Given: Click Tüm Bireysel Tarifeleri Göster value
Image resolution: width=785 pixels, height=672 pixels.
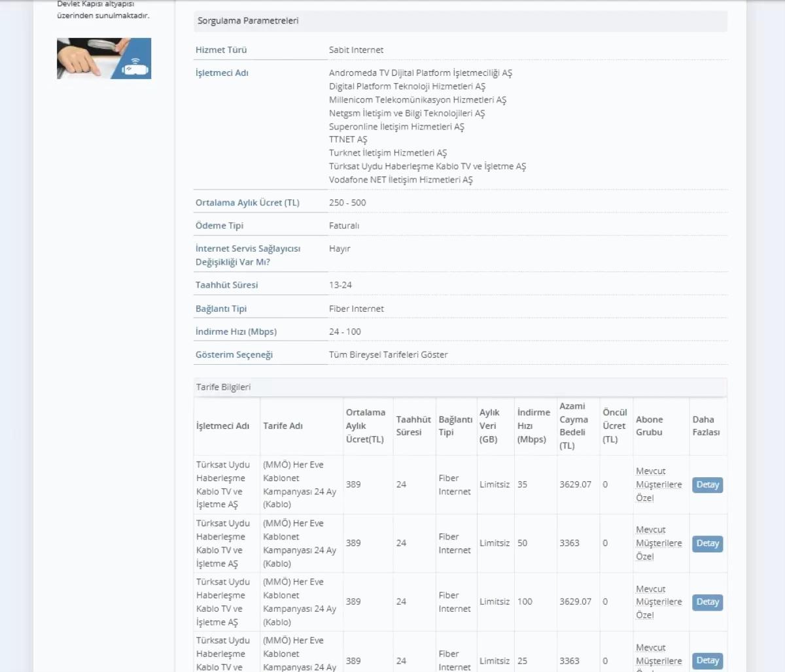Looking at the screenshot, I should click(389, 354).
